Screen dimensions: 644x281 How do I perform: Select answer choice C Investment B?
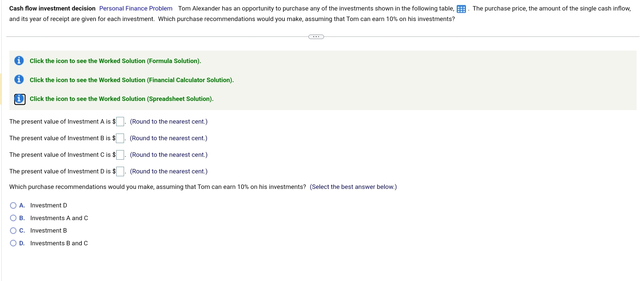point(13,230)
